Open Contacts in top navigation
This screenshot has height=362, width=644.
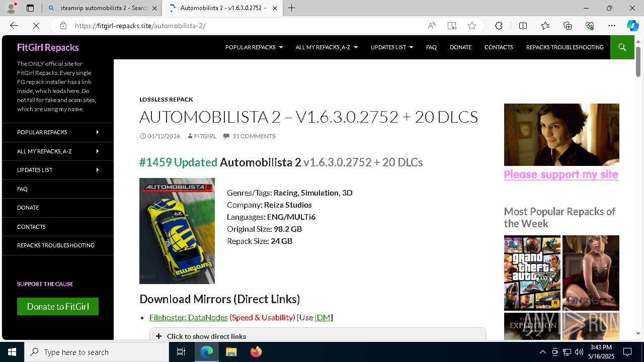click(x=499, y=47)
